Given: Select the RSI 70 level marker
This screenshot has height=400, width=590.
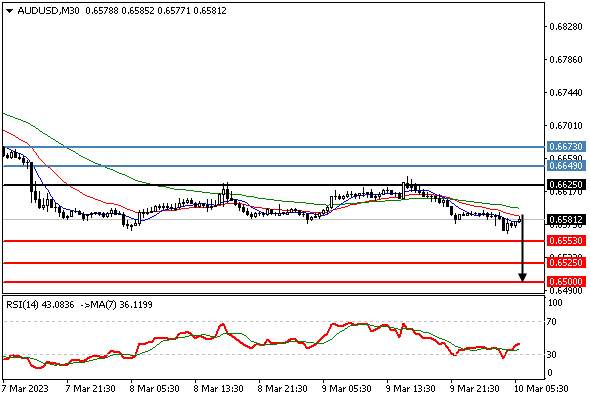Looking at the screenshot, I should click(552, 322).
